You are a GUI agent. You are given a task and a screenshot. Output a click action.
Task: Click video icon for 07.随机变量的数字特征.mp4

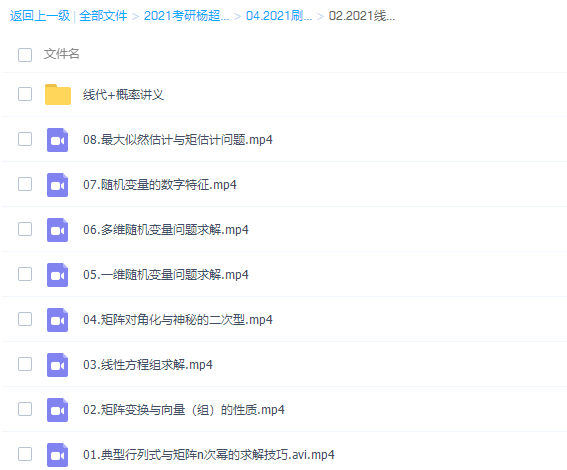point(57,185)
